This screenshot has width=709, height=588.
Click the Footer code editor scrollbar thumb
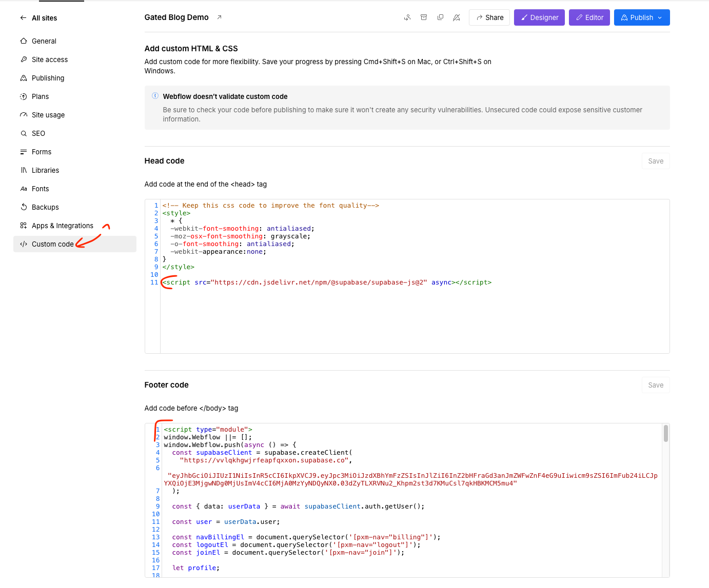click(x=666, y=433)
